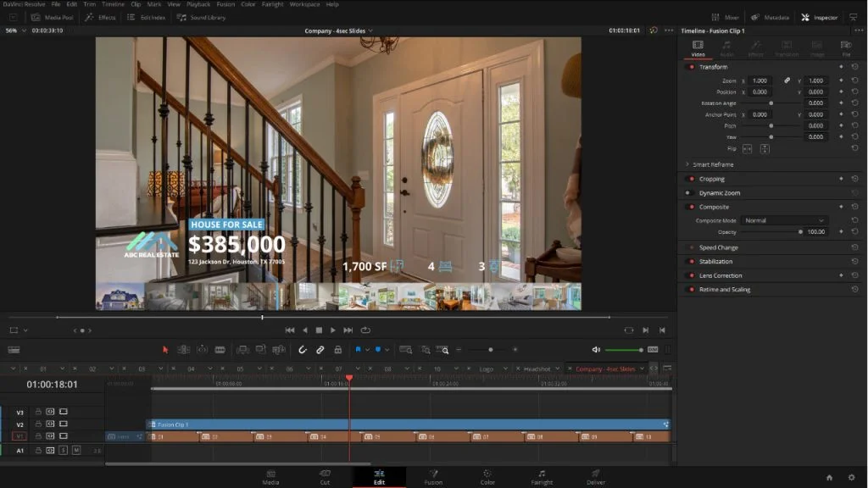Choose the blade edit mode tool
Image resolution: width=868 pixels, height=488 pixels.
(x=220, y=350)
